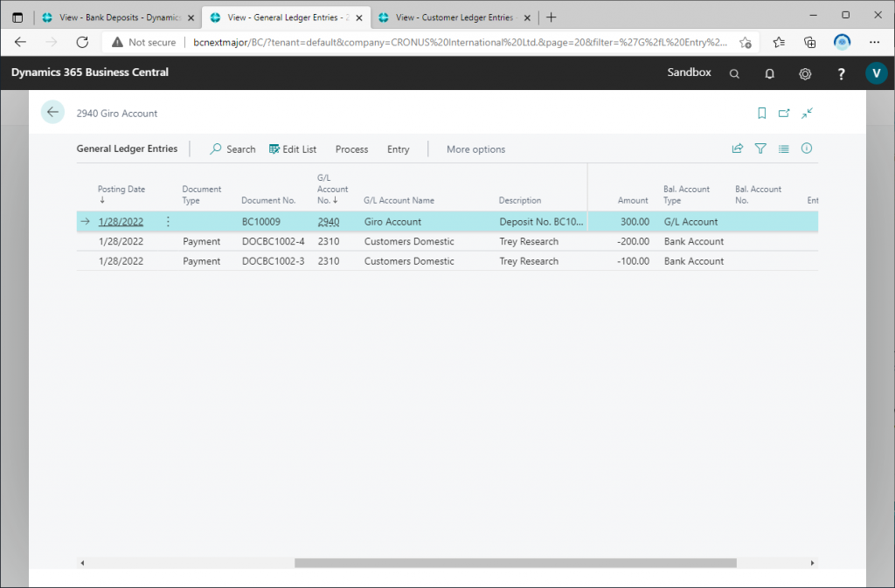Open the 1/28/2022 posting date link

coord(121,222)
